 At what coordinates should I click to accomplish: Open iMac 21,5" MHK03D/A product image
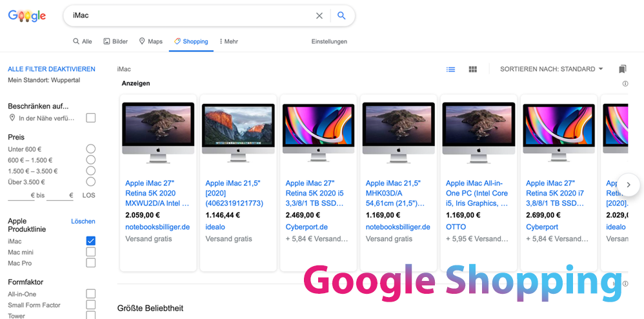(398, 132)
